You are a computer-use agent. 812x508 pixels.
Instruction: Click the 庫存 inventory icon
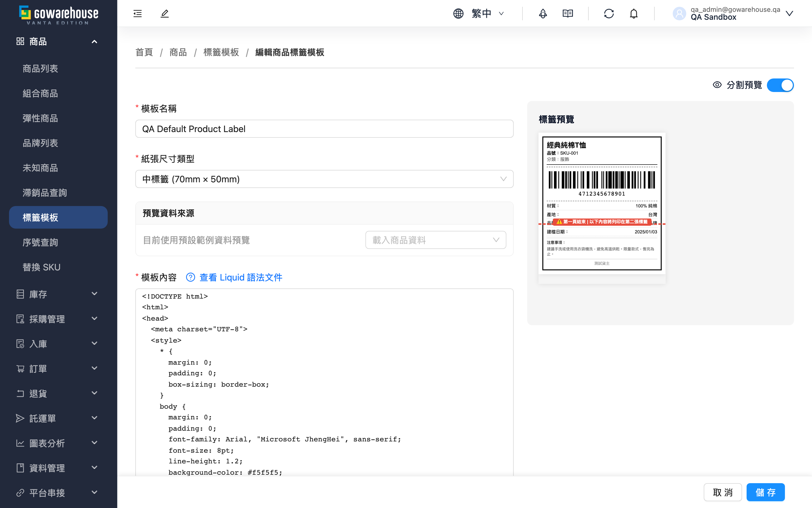tap(20, 294)
